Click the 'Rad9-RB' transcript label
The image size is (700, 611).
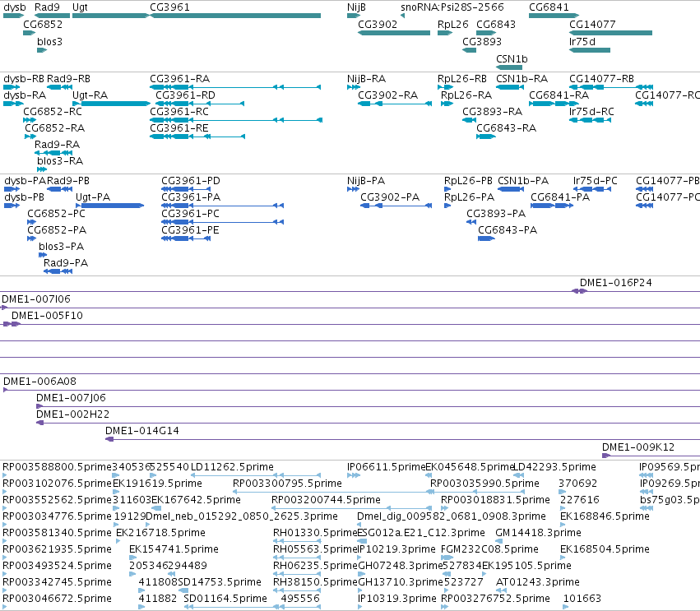[68, 79]
